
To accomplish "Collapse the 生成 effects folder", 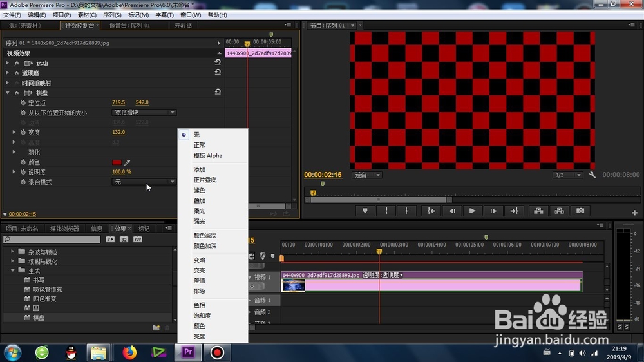I will 13,271.
